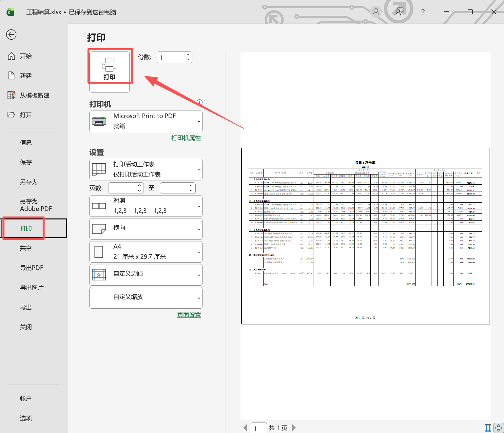Open 页面设置 link below scaling options
504x433 pixels.
(189, 314)
